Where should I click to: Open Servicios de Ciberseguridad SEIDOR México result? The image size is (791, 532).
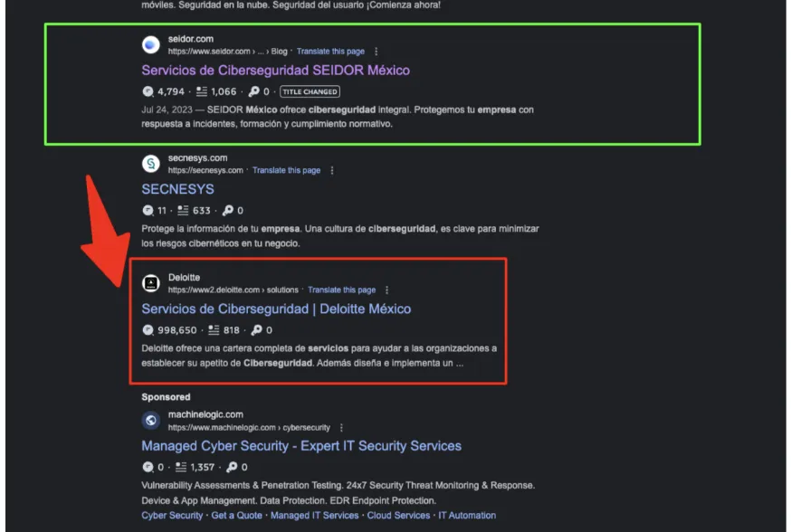275,70
